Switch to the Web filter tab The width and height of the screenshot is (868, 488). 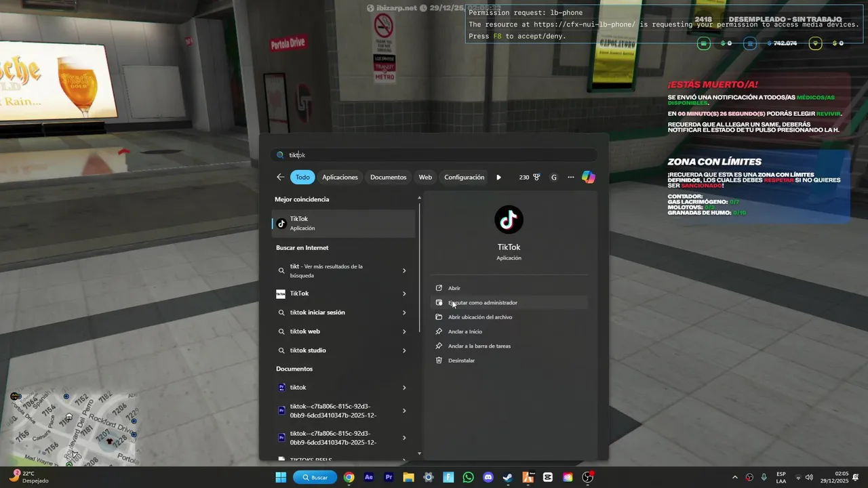[x=425, y=177]
